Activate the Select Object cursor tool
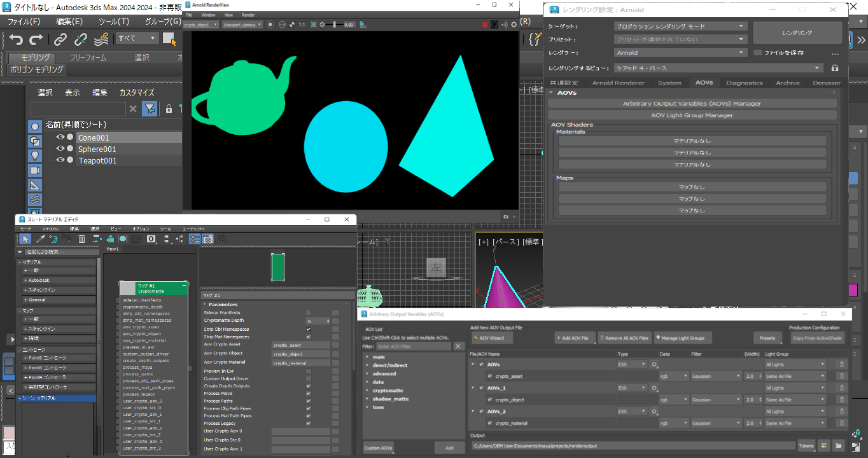This screenshot has width=868, height=458. [170, 39]
